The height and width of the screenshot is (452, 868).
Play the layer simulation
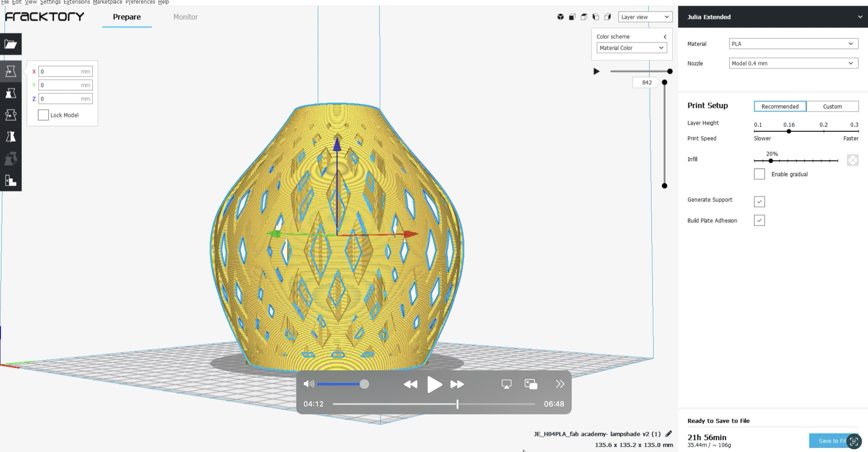click(596, 71)
